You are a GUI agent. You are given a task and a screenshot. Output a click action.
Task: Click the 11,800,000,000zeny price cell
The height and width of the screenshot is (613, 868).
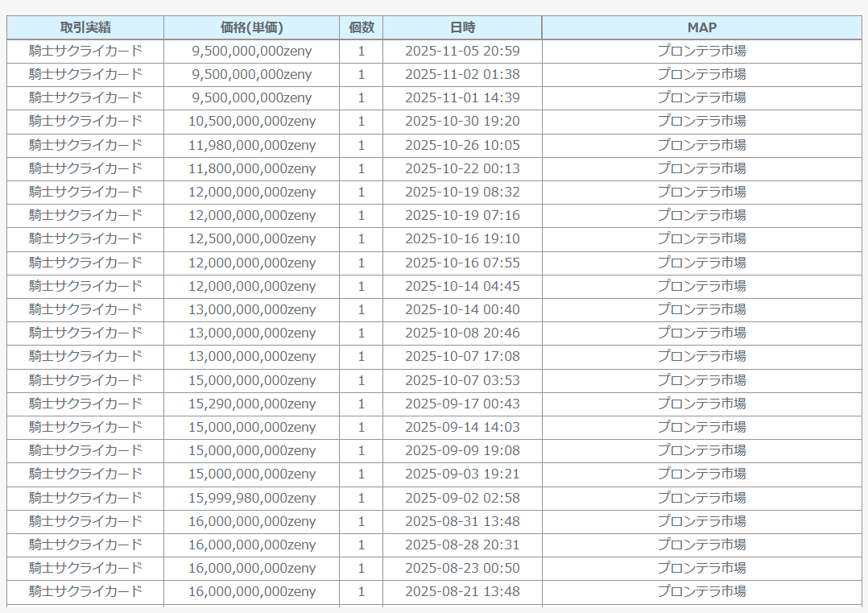coord(252,169)
